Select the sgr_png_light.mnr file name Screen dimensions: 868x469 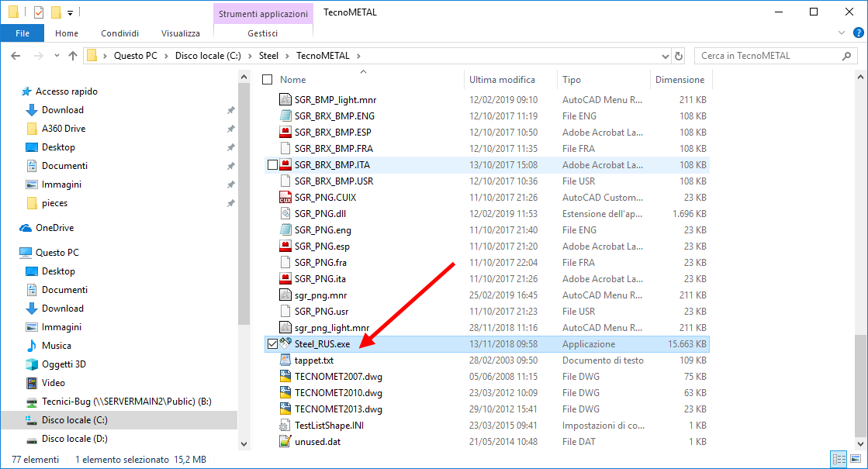[x=331, y=327]
